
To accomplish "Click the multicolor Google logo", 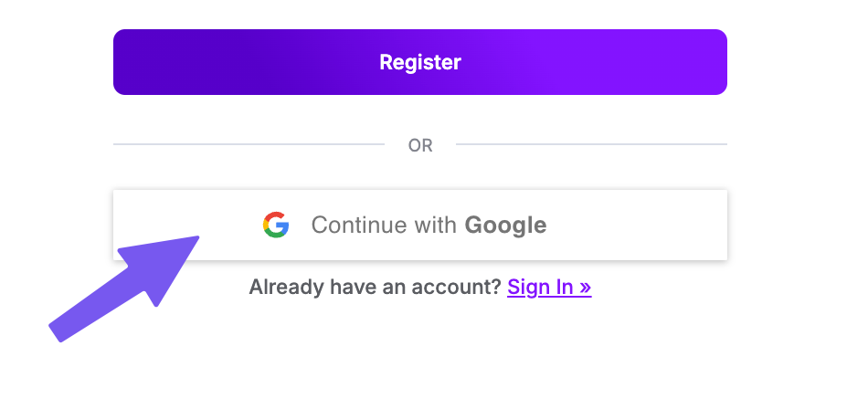I will tap(276, 225).
